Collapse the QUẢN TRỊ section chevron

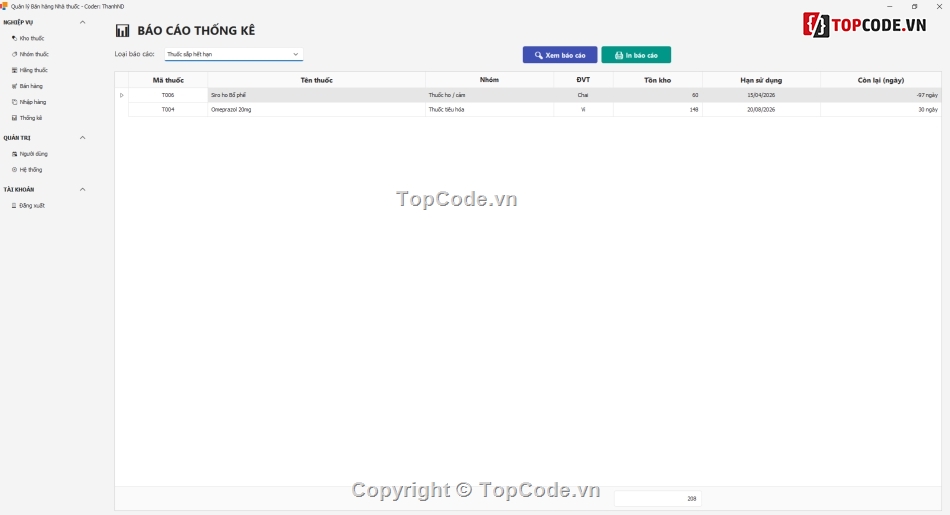pyautogui.click(x=83, y=138)
